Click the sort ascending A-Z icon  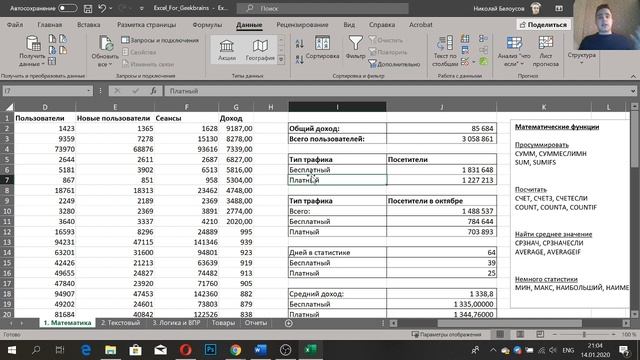pos(300,43)
